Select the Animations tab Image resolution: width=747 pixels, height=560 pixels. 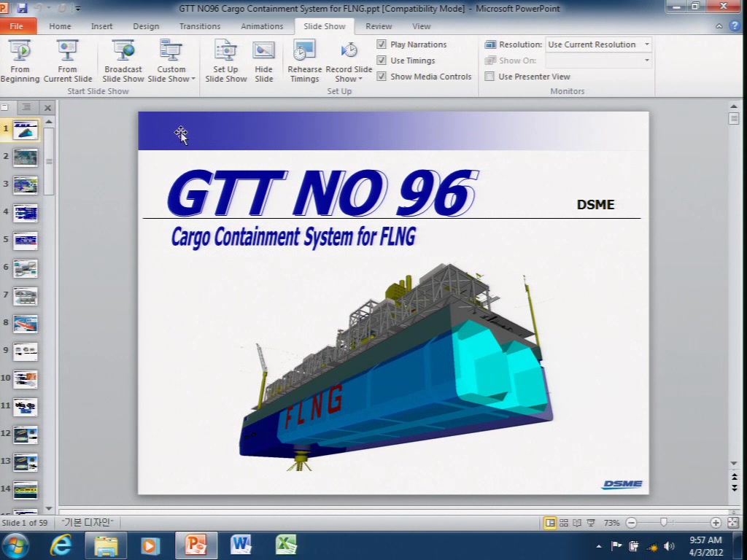(262, 26)
